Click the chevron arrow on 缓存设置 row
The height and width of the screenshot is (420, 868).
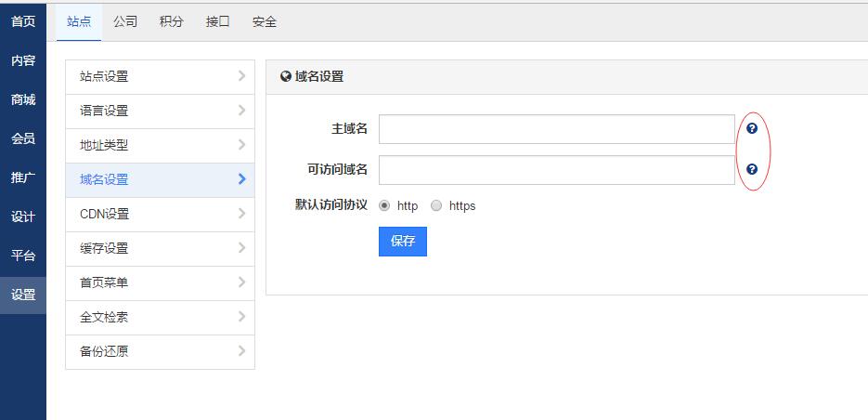pos(241,248)
